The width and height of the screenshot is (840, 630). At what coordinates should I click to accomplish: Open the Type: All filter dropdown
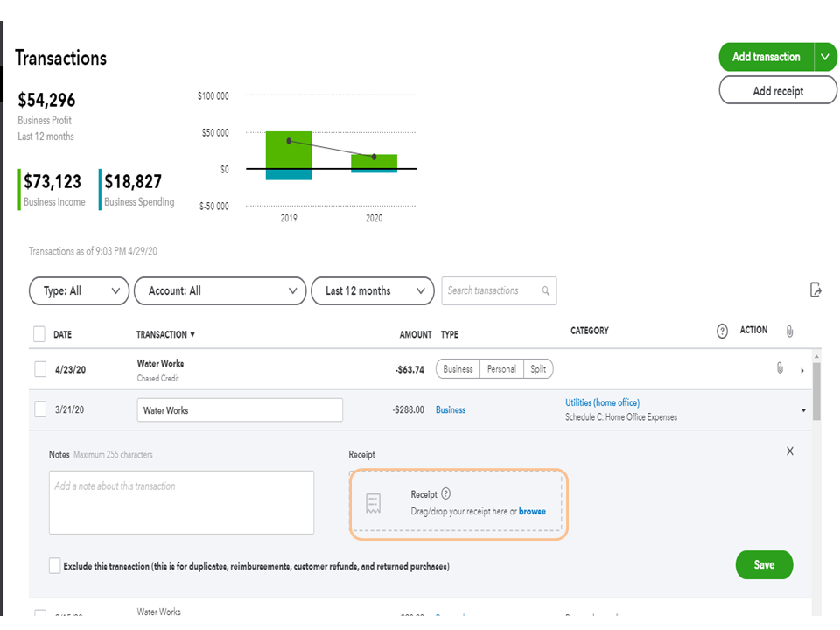point(80,291)
